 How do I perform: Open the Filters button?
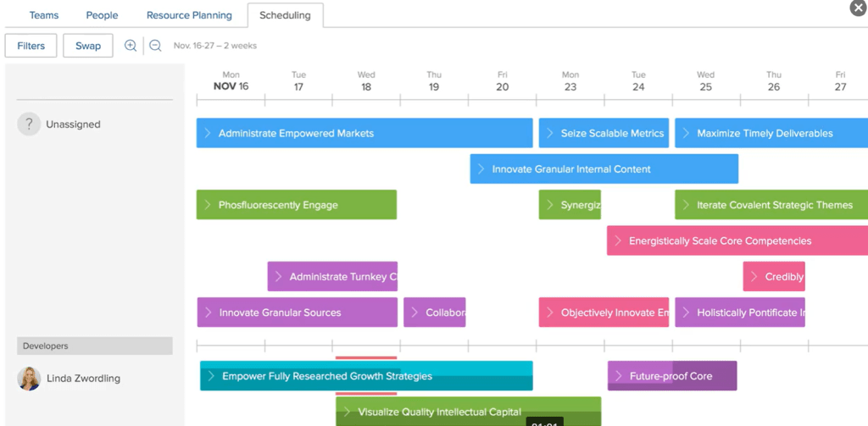(x=31, y=46)
